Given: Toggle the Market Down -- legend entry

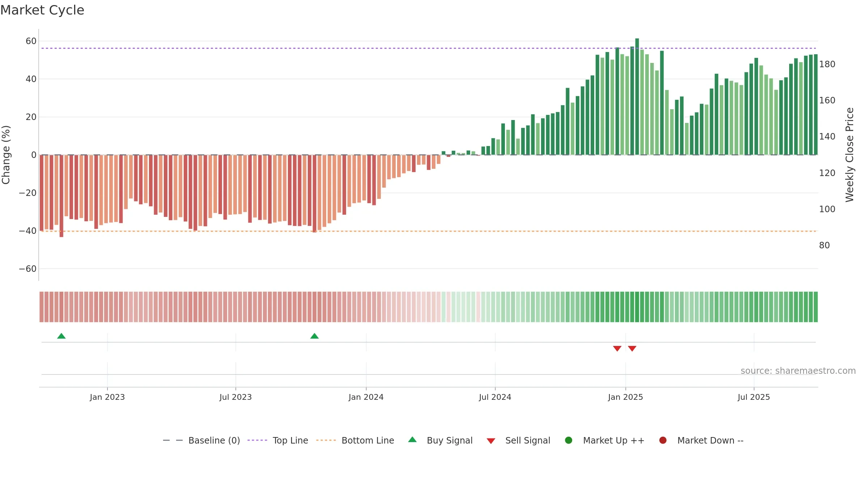Looking at the screenshot, I should [x=701, y=440].
